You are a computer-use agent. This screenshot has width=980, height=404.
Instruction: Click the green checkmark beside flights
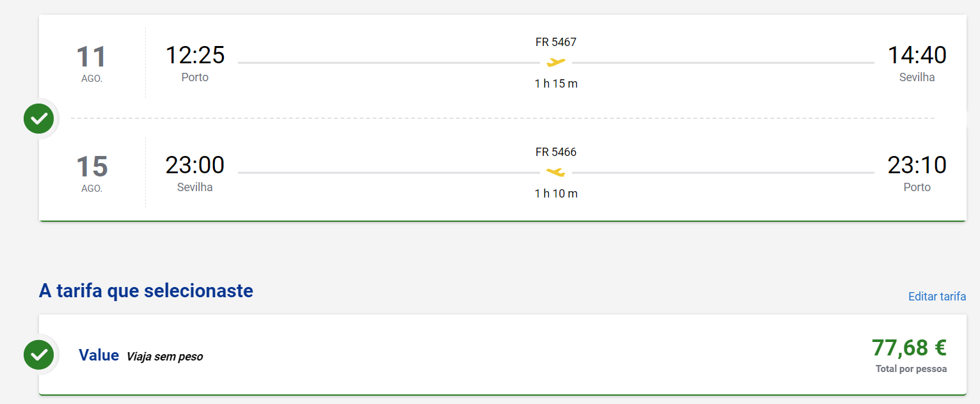coord(39,118)
